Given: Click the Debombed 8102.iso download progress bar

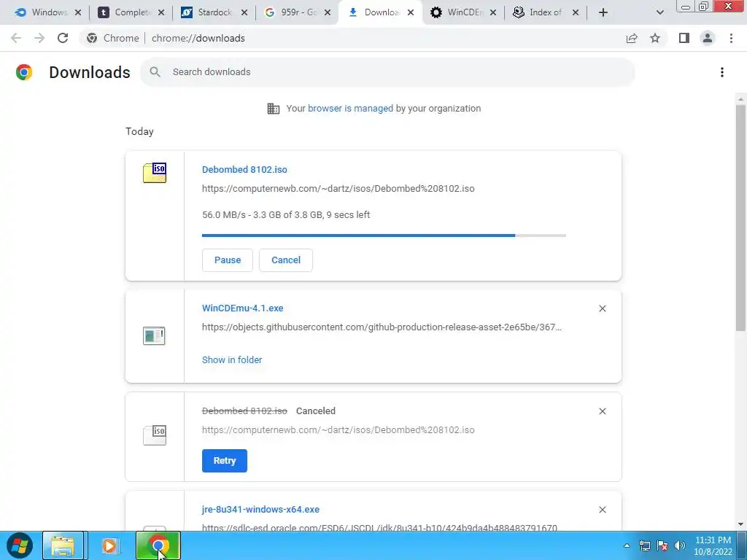Looking at the screenshot, I should (384, 236).
